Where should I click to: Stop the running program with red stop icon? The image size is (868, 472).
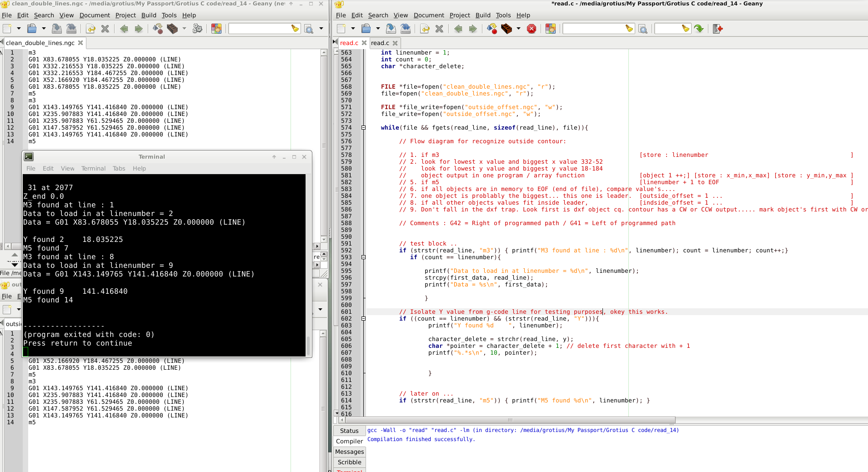(x=531, y=29)
